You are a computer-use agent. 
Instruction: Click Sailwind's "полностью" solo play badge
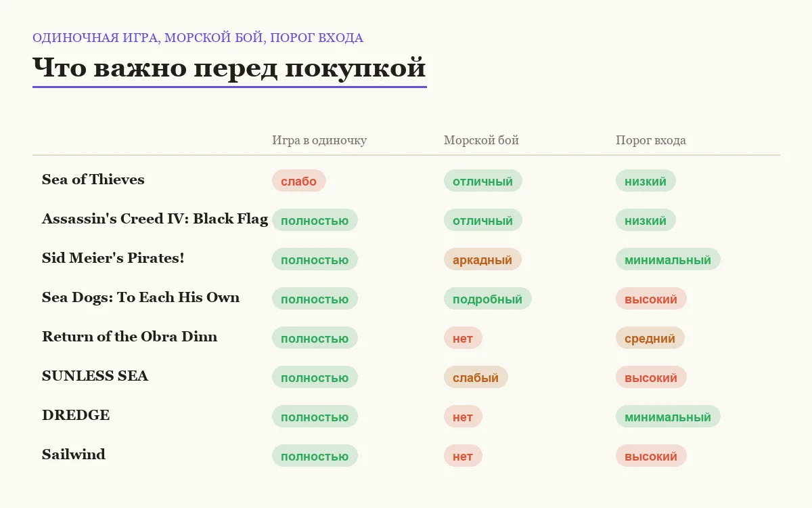pos(315,456)
